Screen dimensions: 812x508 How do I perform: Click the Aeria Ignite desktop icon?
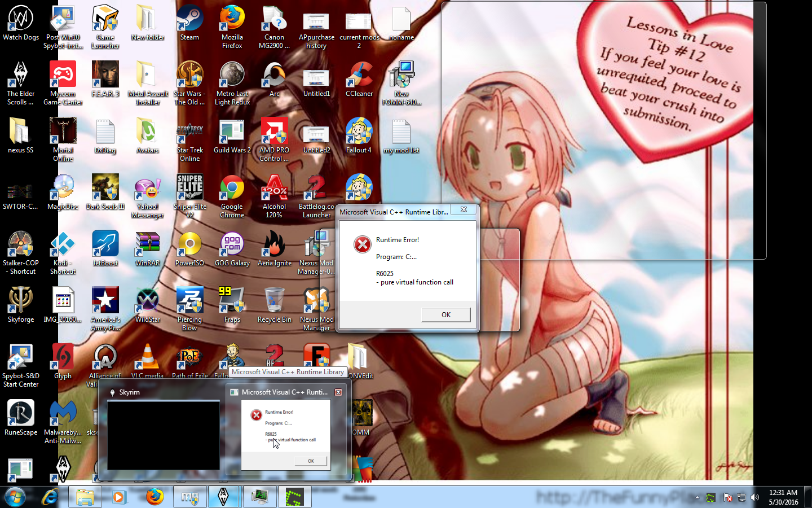pos(275,249)
